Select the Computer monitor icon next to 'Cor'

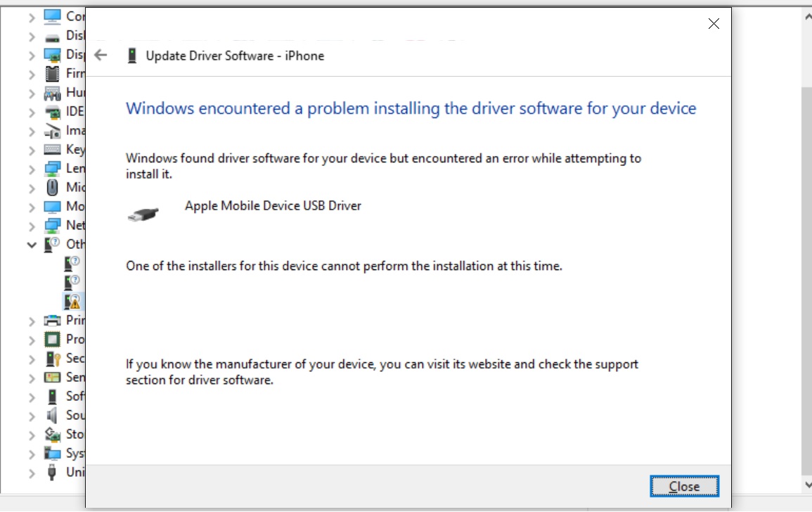(52, 17)
